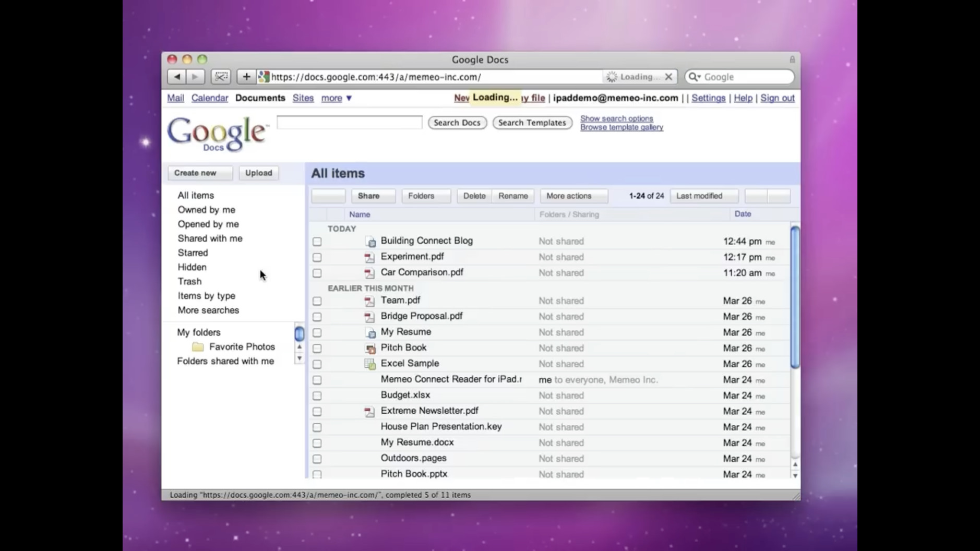Tick the checkbox for Outdoors.pages
This screenshot has height=551, width=980.
click(317, 459)
